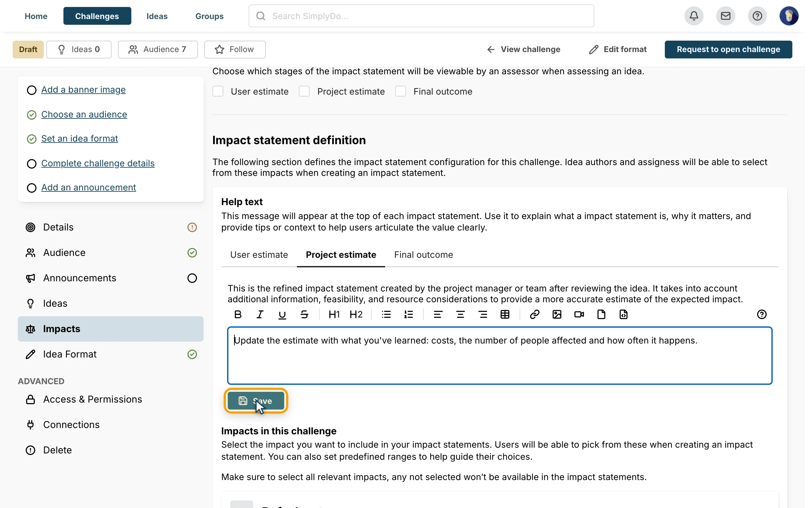Center align text in editor

click(460, 314)
